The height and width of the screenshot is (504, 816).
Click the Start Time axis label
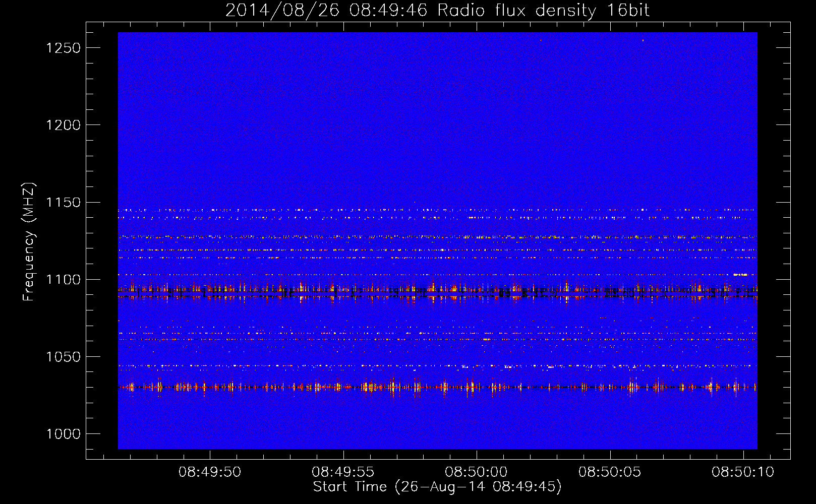pos(437,487)
